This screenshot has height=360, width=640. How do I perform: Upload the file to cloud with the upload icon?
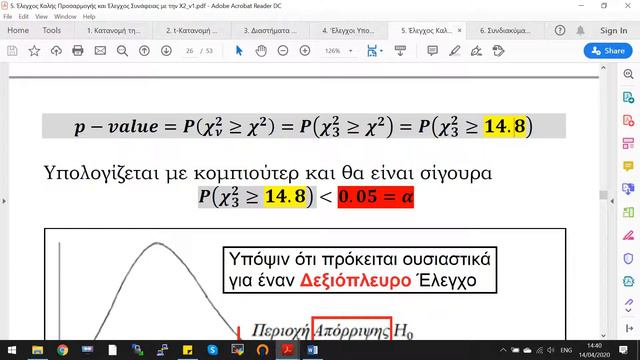tap(56, 51)
